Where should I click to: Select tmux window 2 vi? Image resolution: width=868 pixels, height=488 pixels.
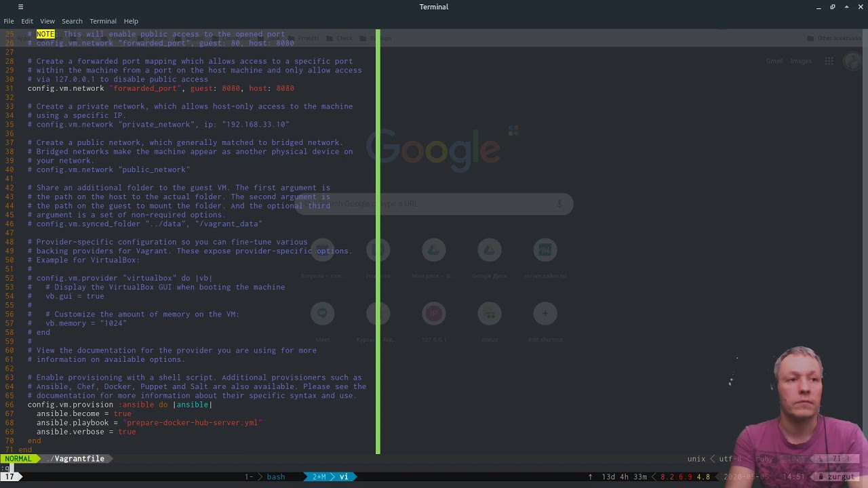click(x=331, y=477)
